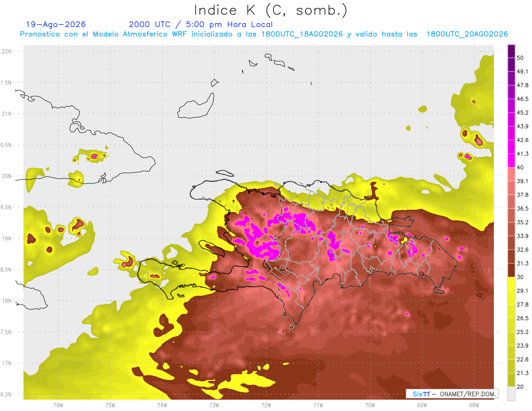Click the darkest purple swatch above 50

(x=511, y=51)
